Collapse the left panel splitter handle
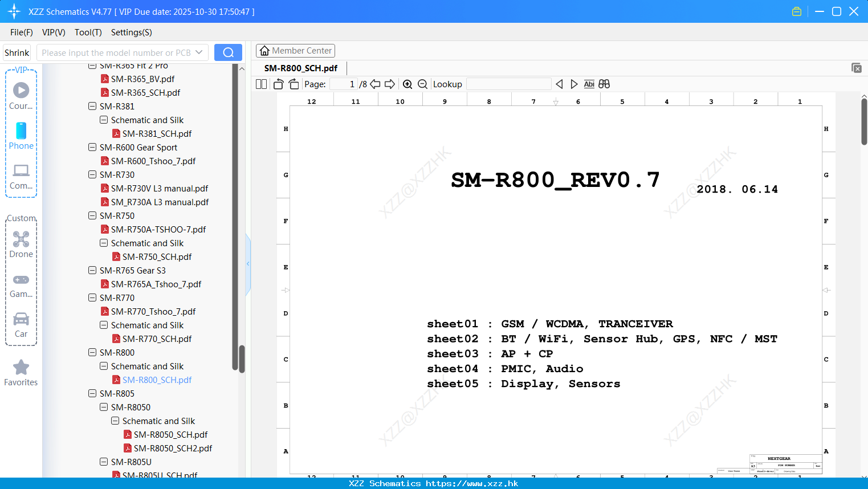Viewport: 868px width, 489px height. click(248, 263)
